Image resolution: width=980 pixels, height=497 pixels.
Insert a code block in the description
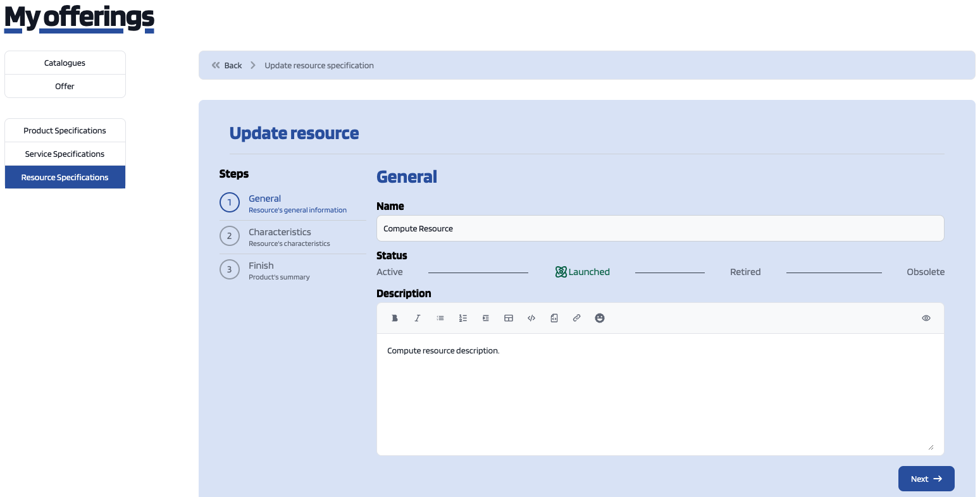554,318
